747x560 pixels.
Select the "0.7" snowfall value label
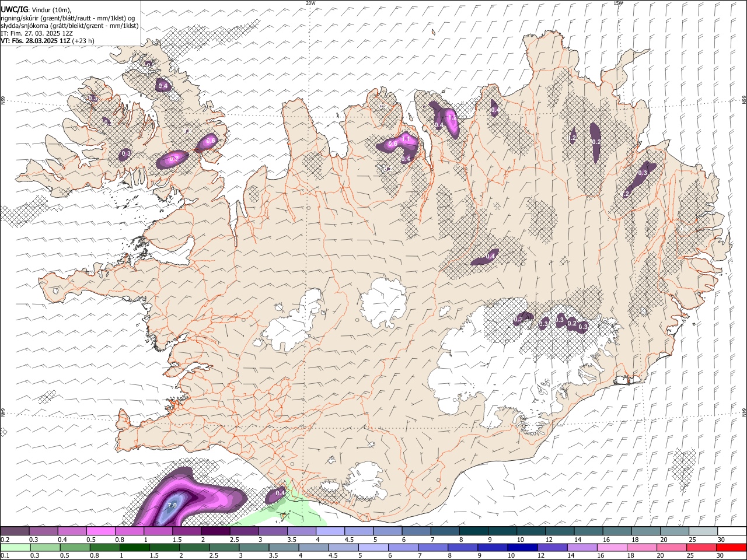click(173, 159)
